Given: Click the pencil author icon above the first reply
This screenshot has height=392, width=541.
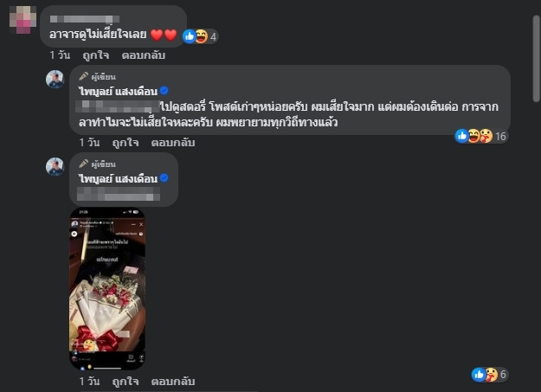Looking at the screenshot, I should click(83, 76).
